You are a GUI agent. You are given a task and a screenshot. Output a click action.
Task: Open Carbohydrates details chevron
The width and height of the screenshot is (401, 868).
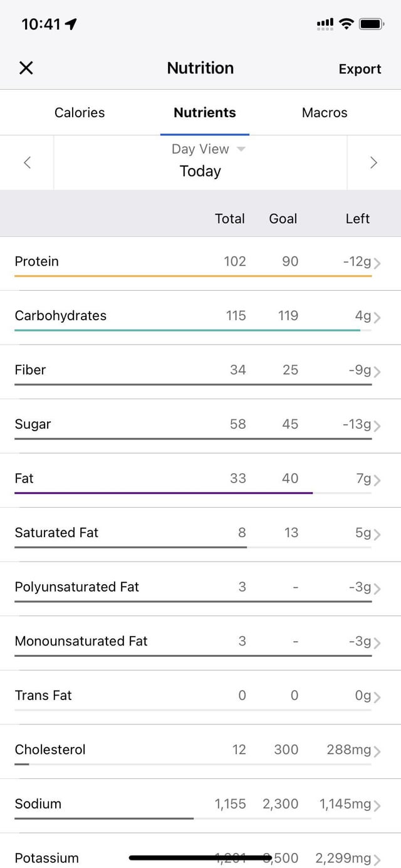[x=377, y=317]
